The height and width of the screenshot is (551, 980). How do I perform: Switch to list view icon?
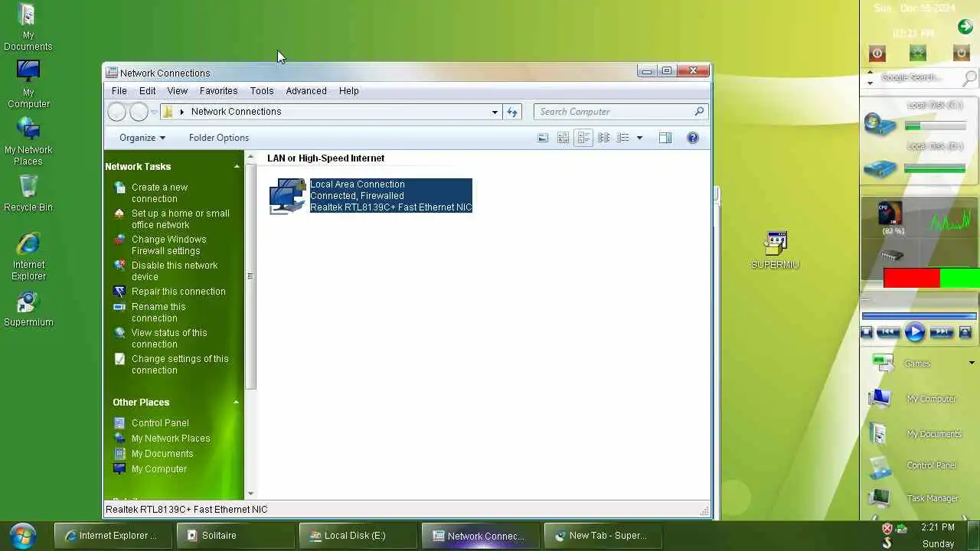623,138
